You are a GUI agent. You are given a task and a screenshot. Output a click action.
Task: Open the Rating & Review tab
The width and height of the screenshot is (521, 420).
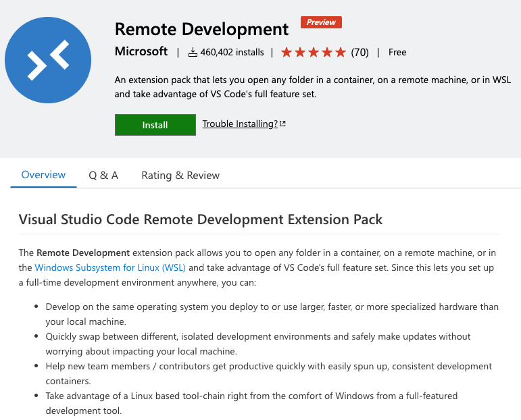pos(180,176)
